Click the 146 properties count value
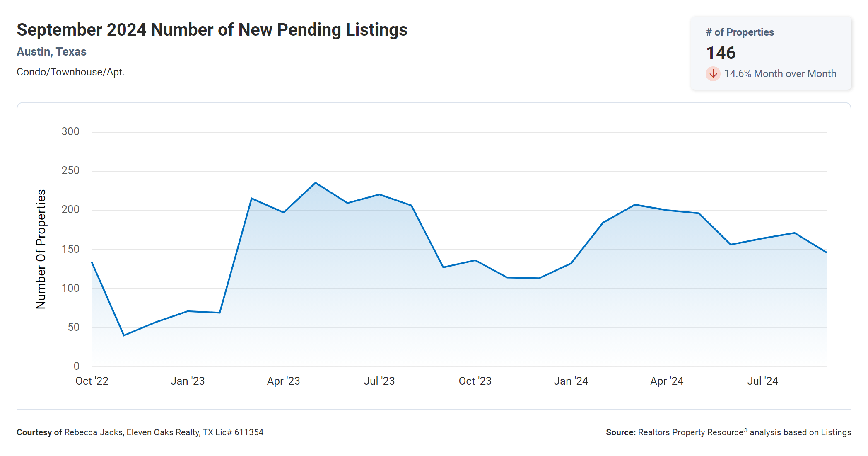The image size is (868, 456). [x=721, y=53]
